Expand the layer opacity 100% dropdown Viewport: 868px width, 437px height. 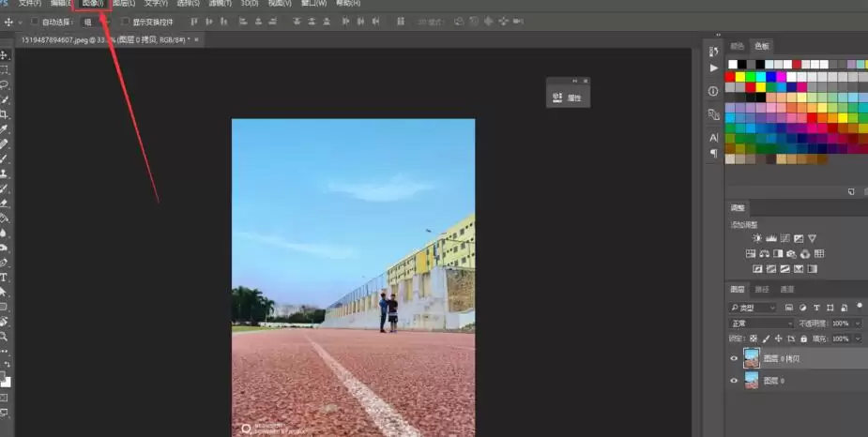pos(845,323)
